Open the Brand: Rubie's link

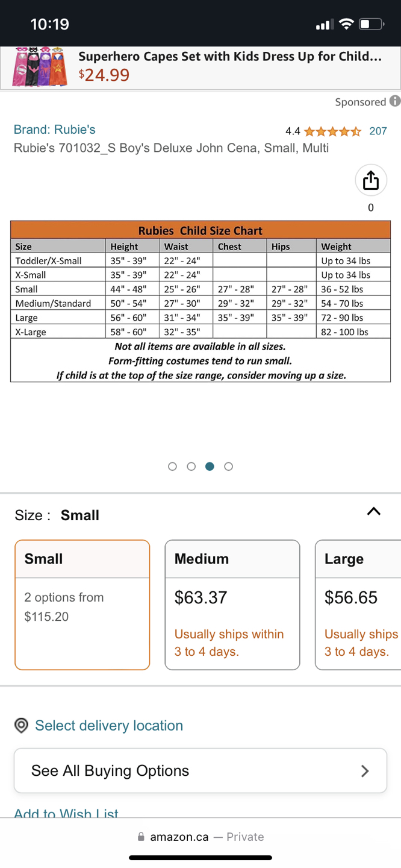(x=55, y=130)
